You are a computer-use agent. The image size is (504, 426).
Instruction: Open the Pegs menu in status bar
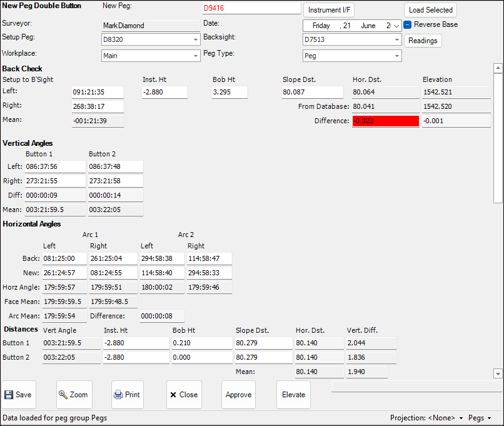[480, 418]
